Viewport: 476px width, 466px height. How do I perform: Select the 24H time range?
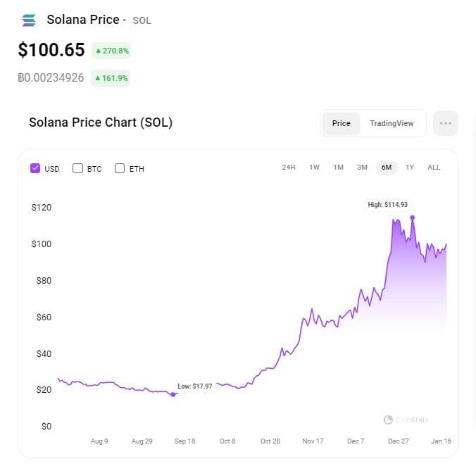(x=289, y=168)
